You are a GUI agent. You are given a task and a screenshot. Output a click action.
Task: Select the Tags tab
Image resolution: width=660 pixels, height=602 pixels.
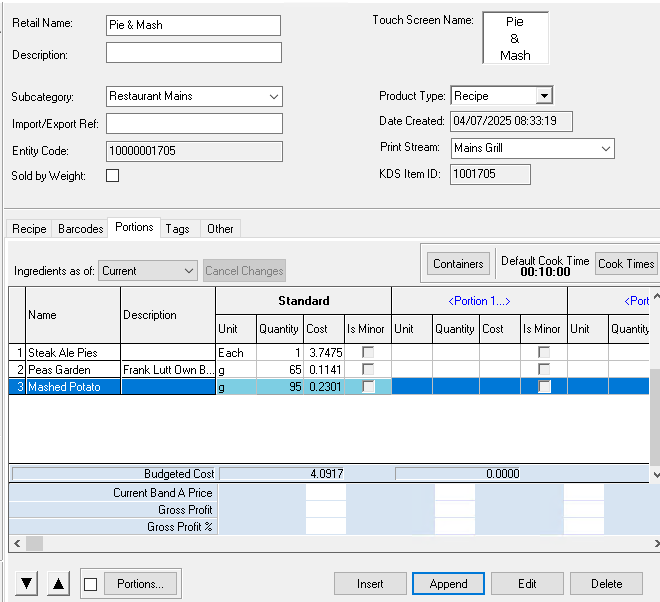[x=178, y=229]
